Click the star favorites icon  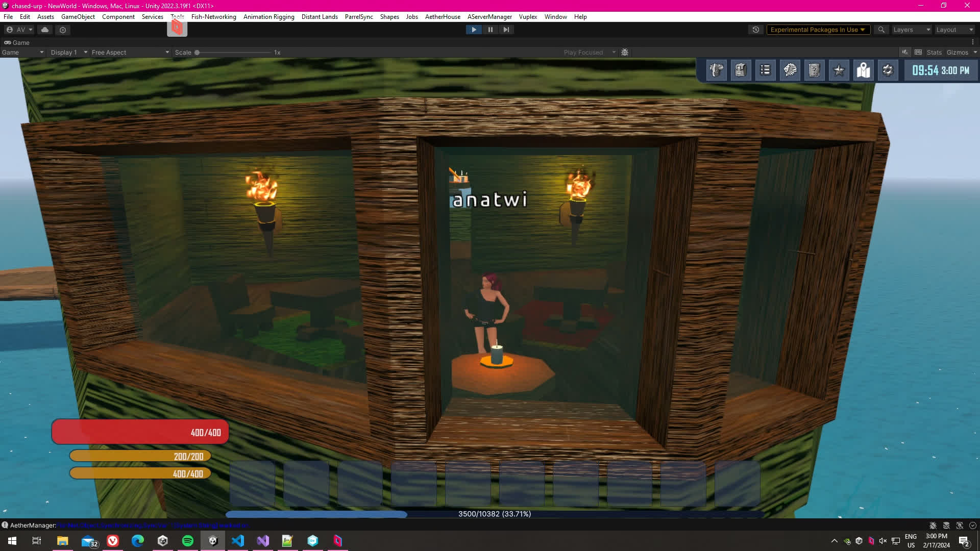point(839,70)
